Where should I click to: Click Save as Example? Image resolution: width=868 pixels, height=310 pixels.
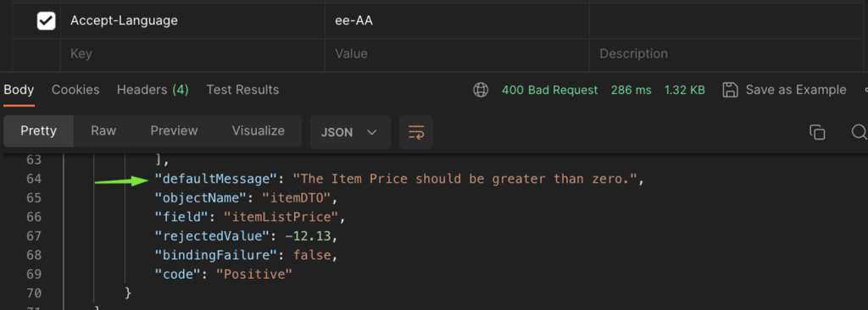click(795, 90)
